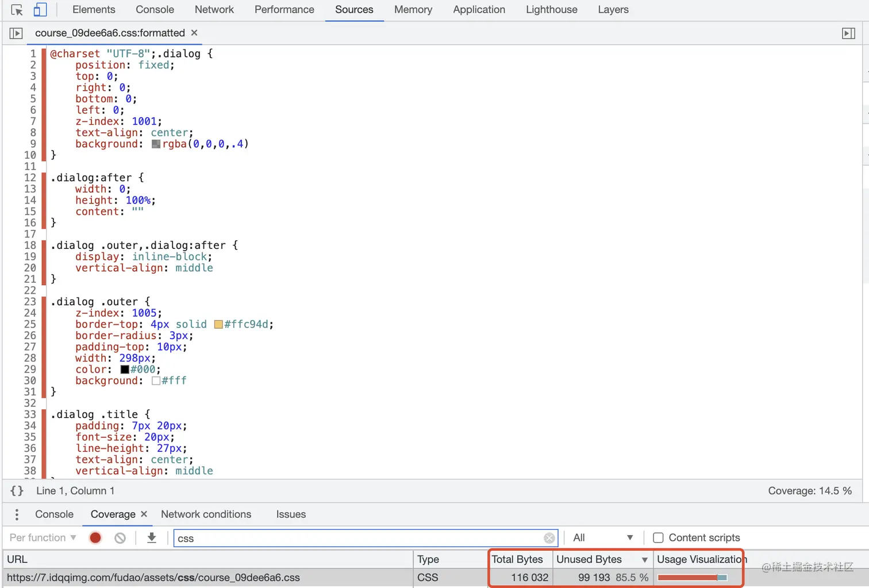Close the course_09dee6a6.css:formatted file tab
869x588 pixels.
point(194,33)
